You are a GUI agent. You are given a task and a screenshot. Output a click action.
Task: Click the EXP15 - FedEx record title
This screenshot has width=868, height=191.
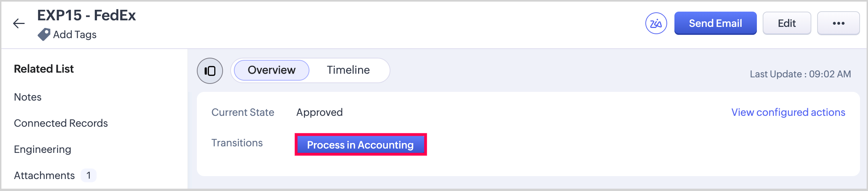tap(86, 16)
